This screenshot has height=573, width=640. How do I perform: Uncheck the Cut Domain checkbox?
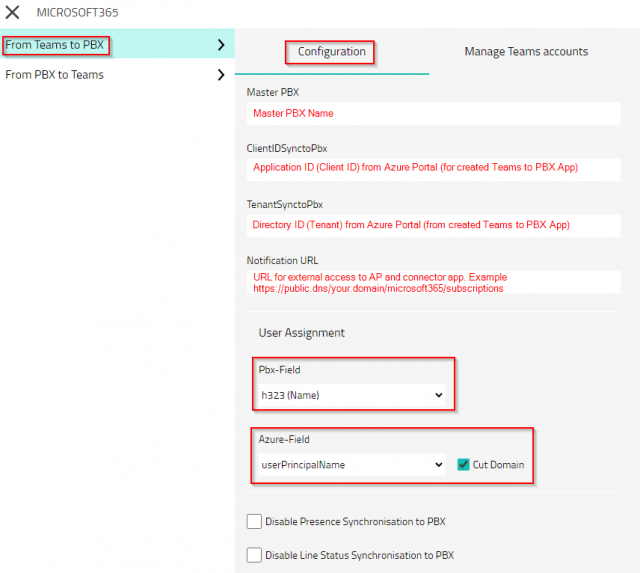(461, 464)
